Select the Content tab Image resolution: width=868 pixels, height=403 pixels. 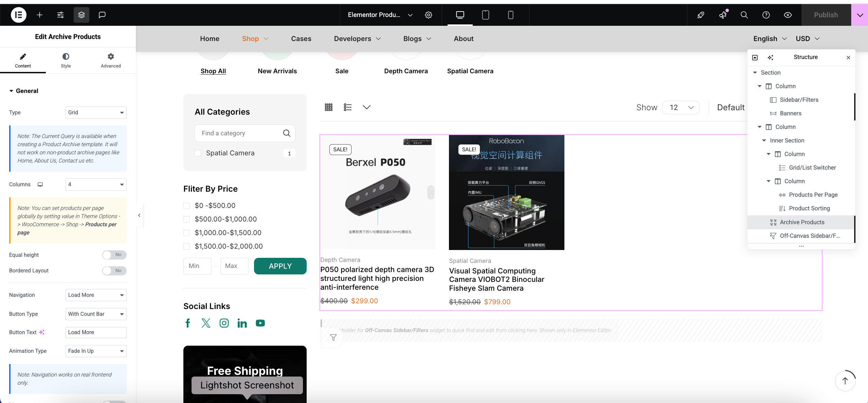[23, 61]
